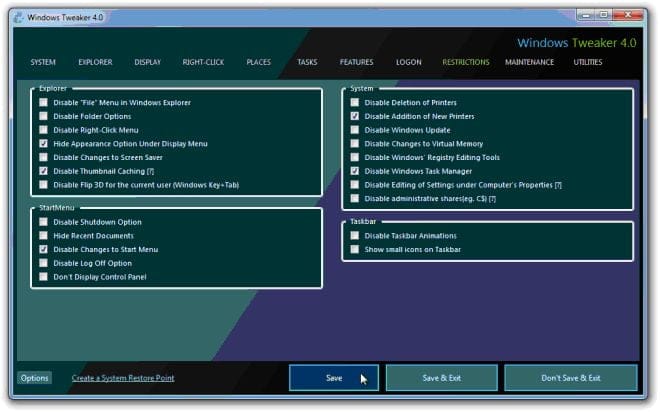This screenshot has width=660, height=412.
Task: Enable Disable Taskbar Animations checkbox
Action: tap(355, 236)
